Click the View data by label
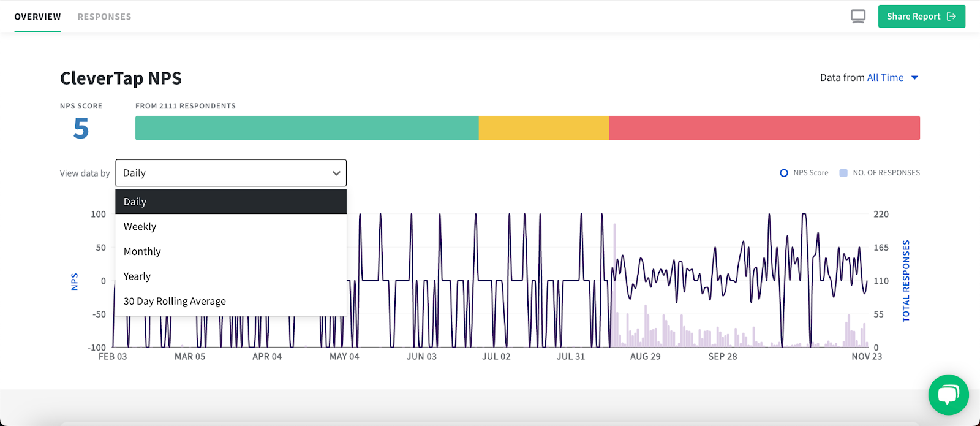This screenshot has height=426, width=980. (x=85, y=173)
